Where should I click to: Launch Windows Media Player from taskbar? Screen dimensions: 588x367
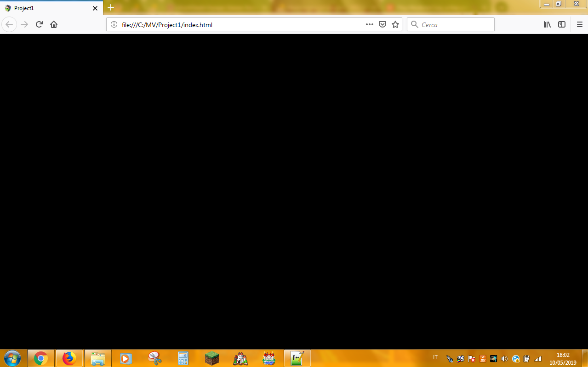(126, 358)
